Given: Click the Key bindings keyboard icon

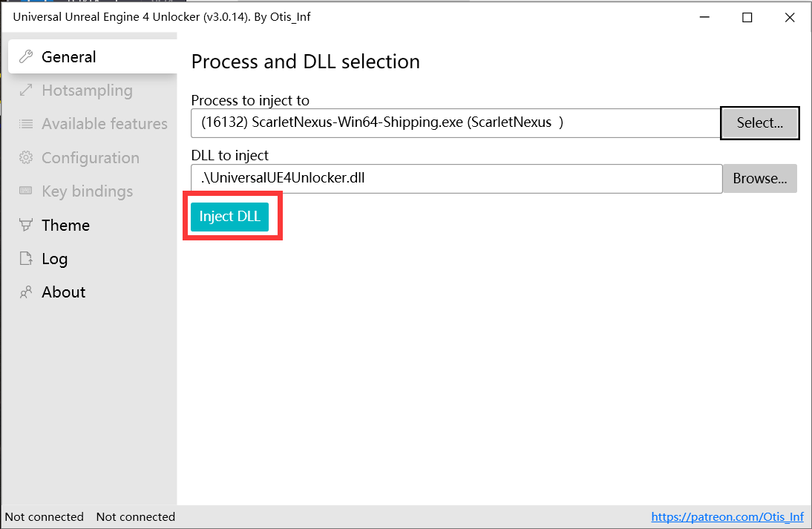Looking at the screenshot, I should coord(26,191).
